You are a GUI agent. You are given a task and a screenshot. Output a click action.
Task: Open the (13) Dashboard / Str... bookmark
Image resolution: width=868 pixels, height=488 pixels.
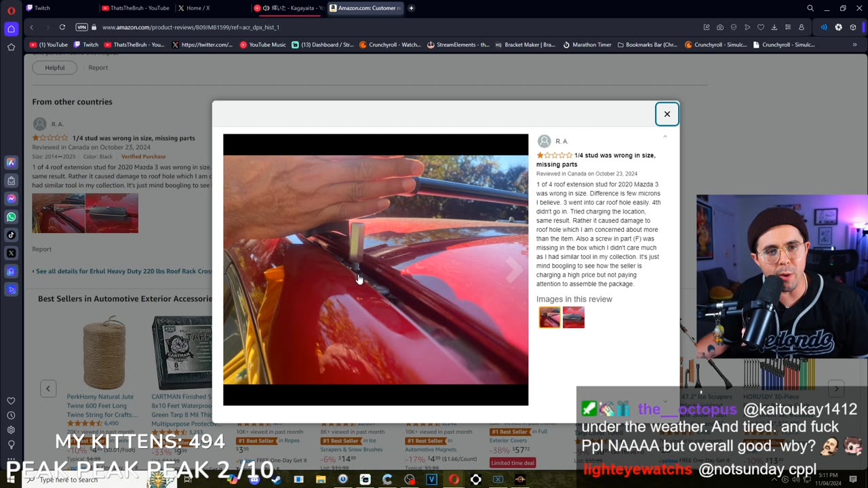point(323,45)
